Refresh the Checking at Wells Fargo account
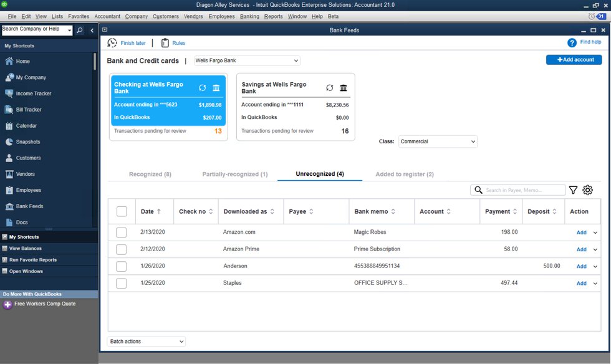611x364 pixels. click(x=203, y=88)
